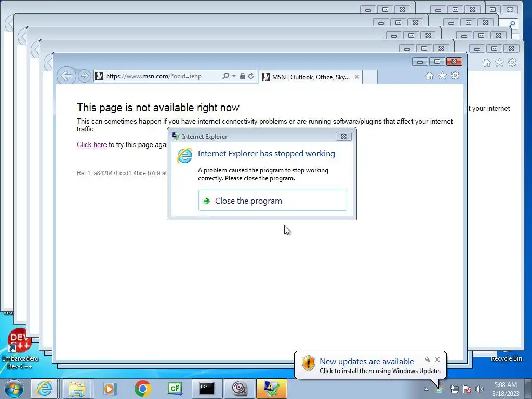Close the Internet Explorer error dialog
532x399 pixels.
pos(343,137)
